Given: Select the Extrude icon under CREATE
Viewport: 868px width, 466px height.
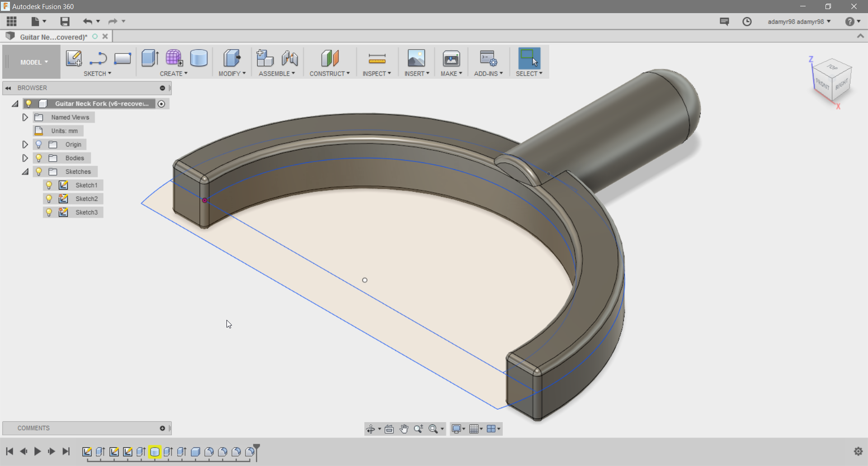Looking at the screenshot, I should (150, 58).
